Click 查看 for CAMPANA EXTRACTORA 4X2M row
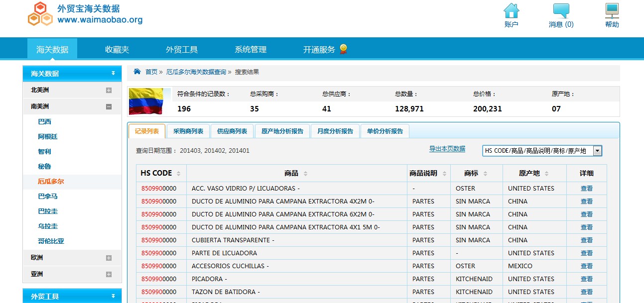Screen dimensions: 644x303 tap(587, 202)
